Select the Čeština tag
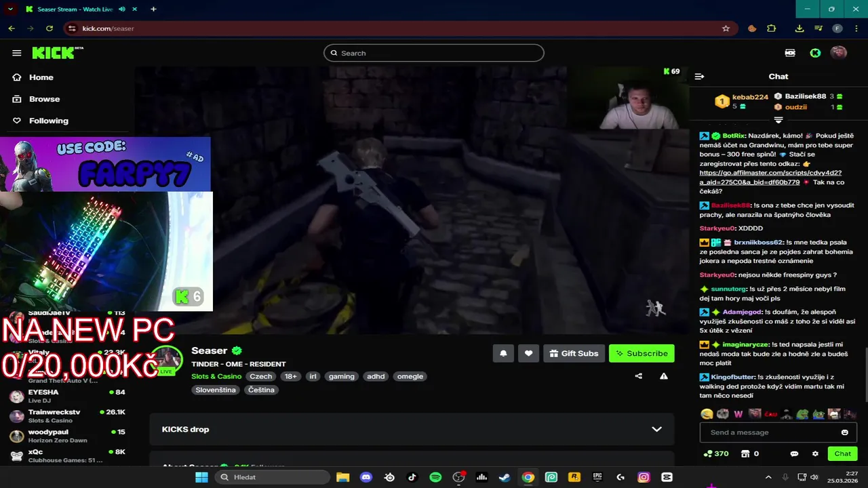 pos(262,390)
